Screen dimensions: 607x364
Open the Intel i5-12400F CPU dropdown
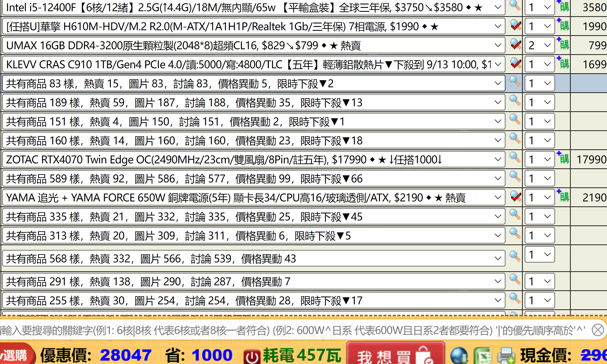[x=253, y=7]
